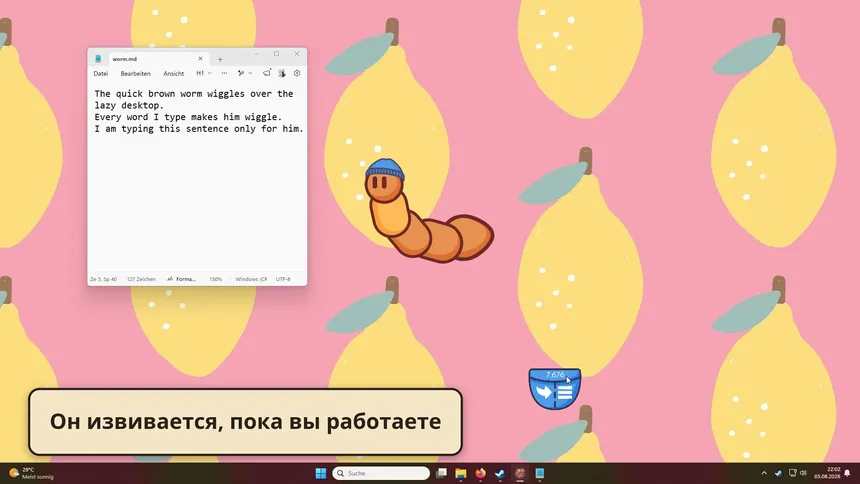The width and height of the screenshot is (860, 484).
Task: Click the worm app taskbar icon
Action: 520,473
